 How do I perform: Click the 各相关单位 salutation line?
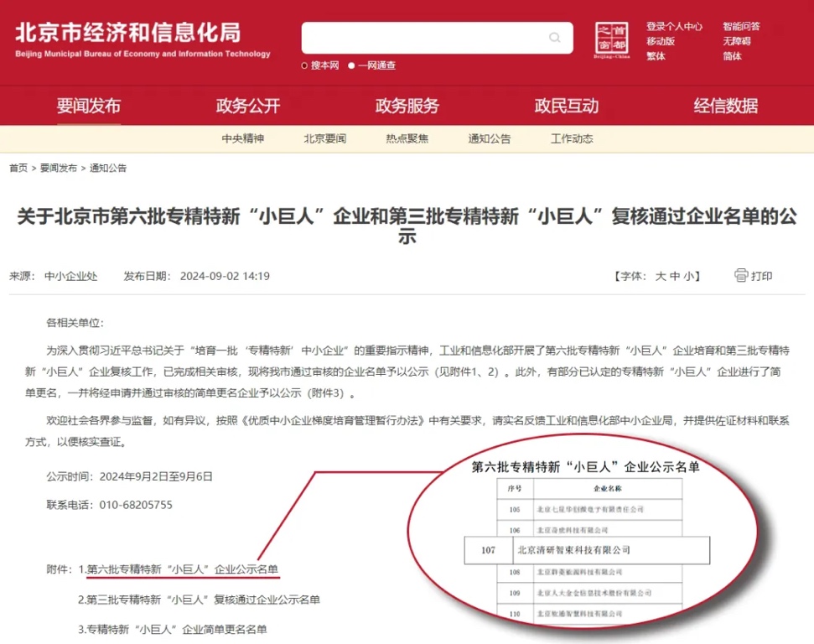click(75, 323)
